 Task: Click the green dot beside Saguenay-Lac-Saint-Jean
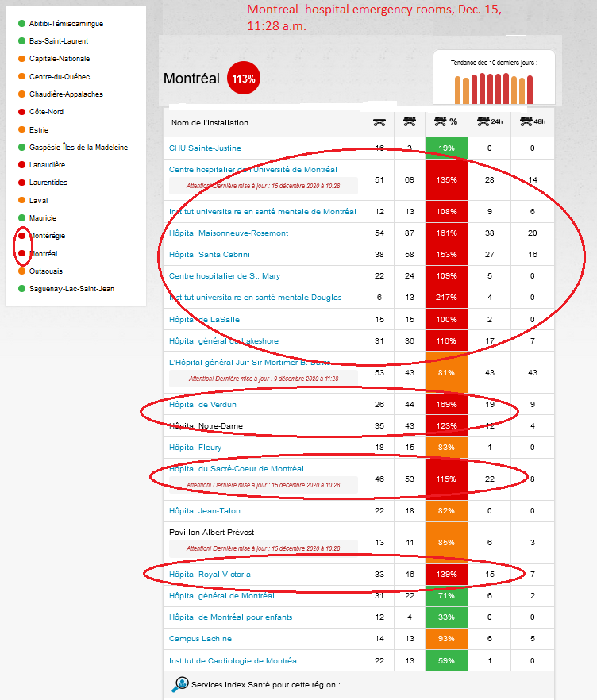point(21,288)
